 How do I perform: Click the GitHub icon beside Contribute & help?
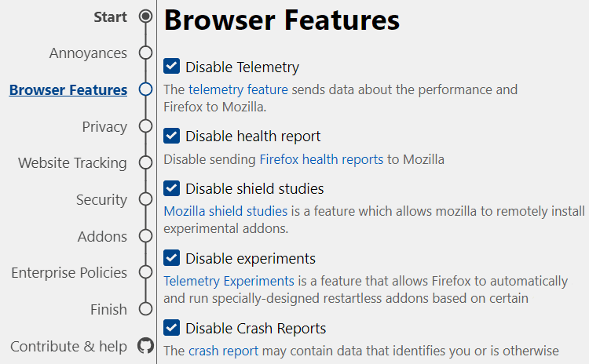pos(145,346)
